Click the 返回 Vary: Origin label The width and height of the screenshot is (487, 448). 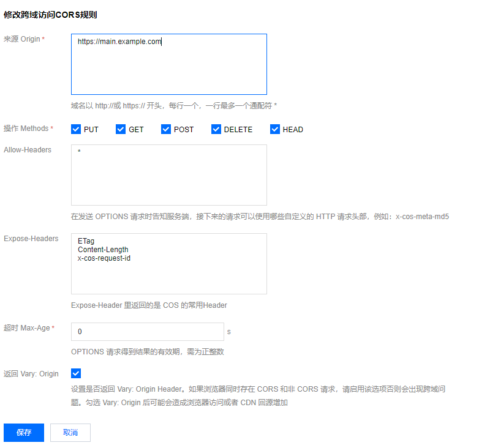click(x=31, y=374)
